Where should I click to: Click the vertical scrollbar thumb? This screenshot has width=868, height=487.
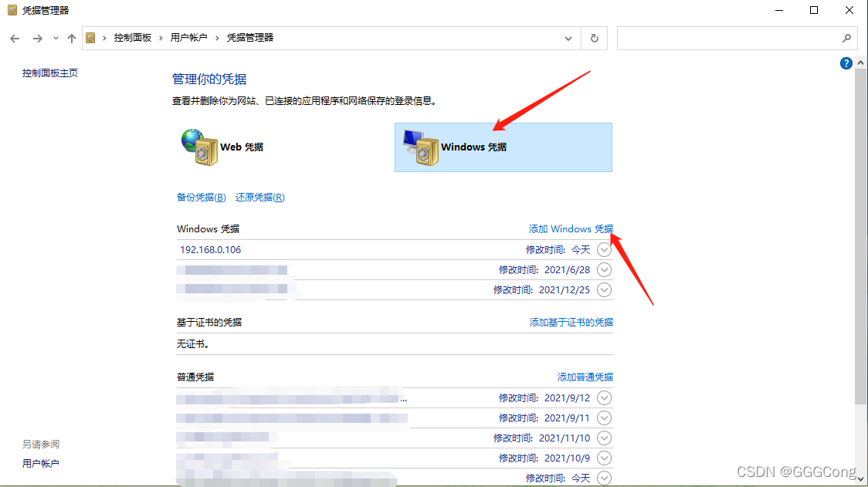coord(860,237)
